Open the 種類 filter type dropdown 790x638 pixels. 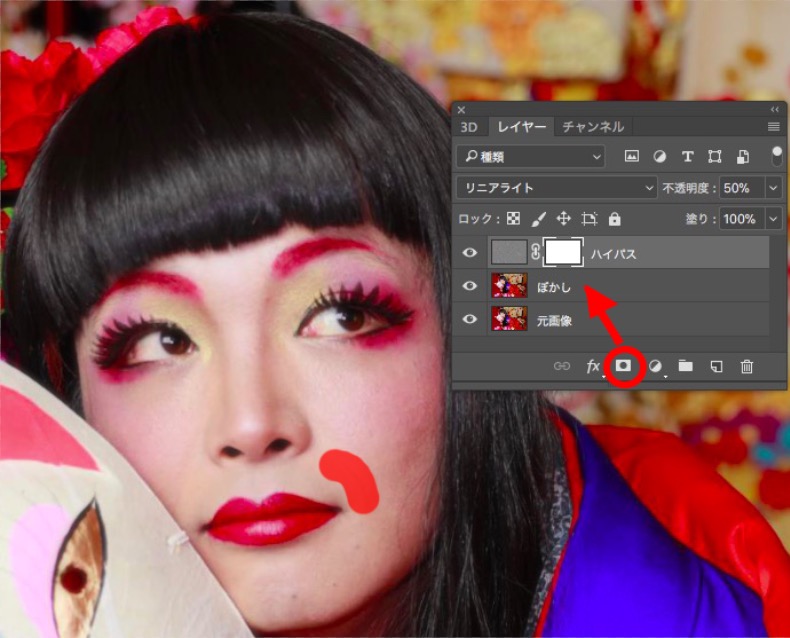click(530, 157)
